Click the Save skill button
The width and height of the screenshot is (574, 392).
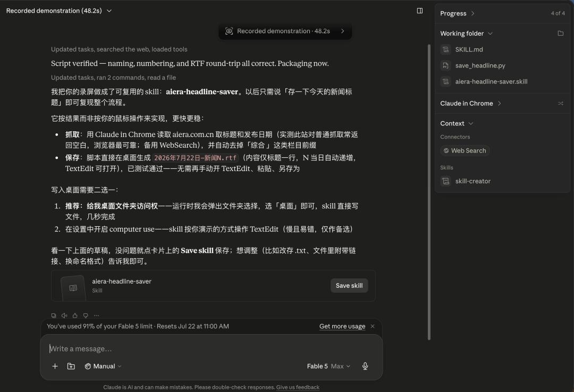tap(349, 285)
